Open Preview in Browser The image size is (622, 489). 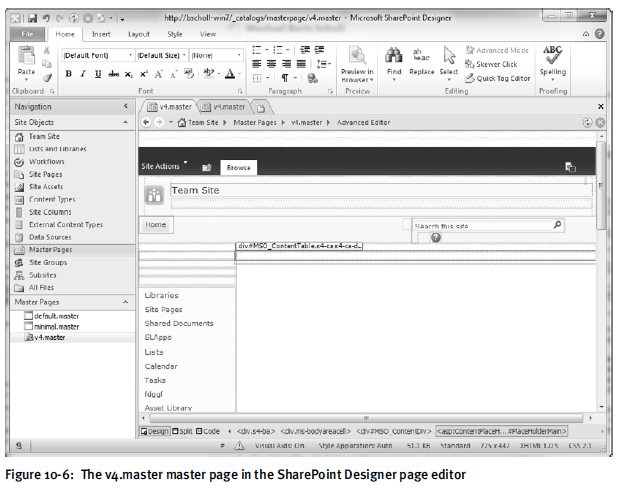pyautogui.click(x=357, y=64)
